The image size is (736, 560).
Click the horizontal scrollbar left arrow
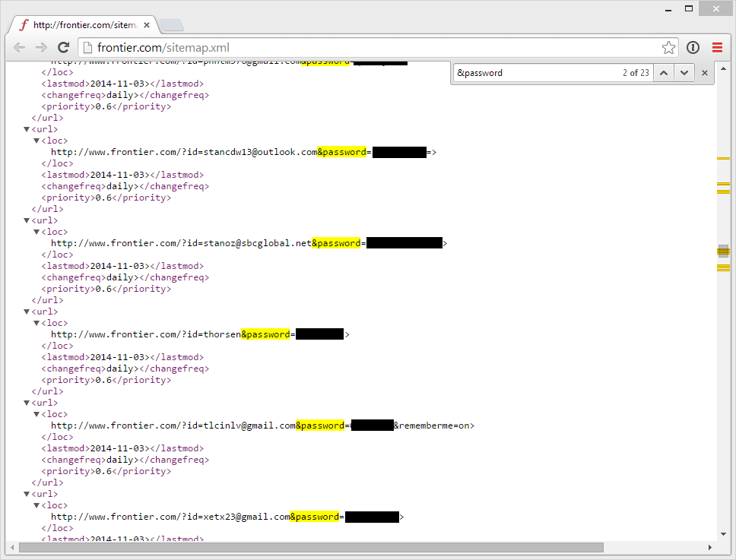tap(11, 547)
